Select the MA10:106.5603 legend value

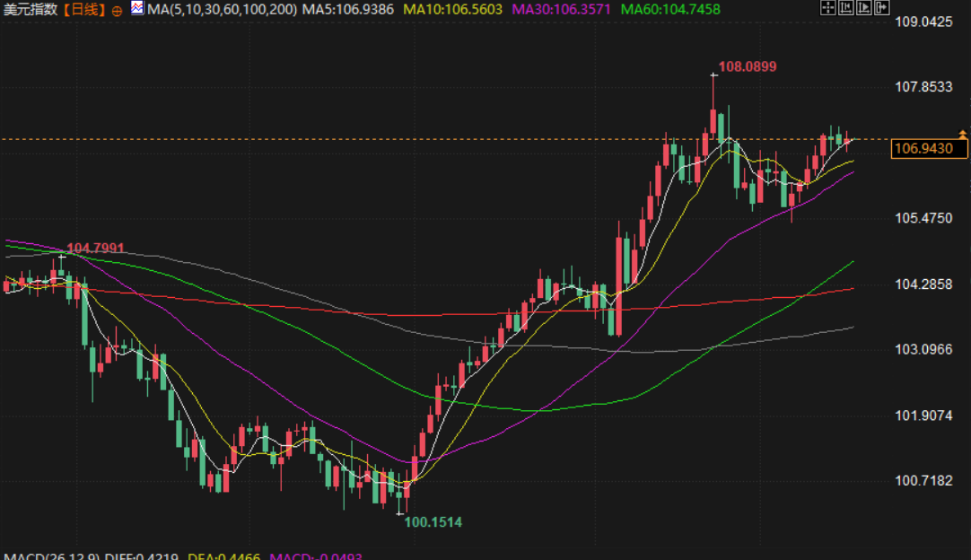452,9
